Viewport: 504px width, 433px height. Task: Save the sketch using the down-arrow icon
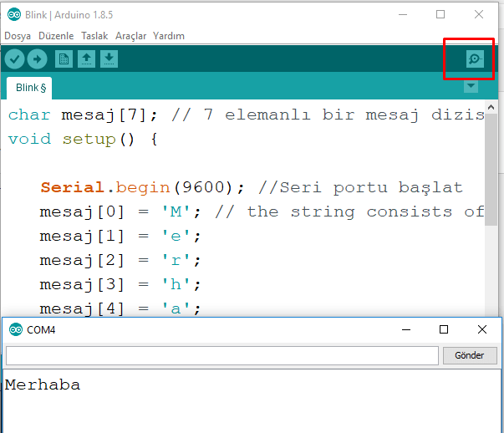(109, 59)
